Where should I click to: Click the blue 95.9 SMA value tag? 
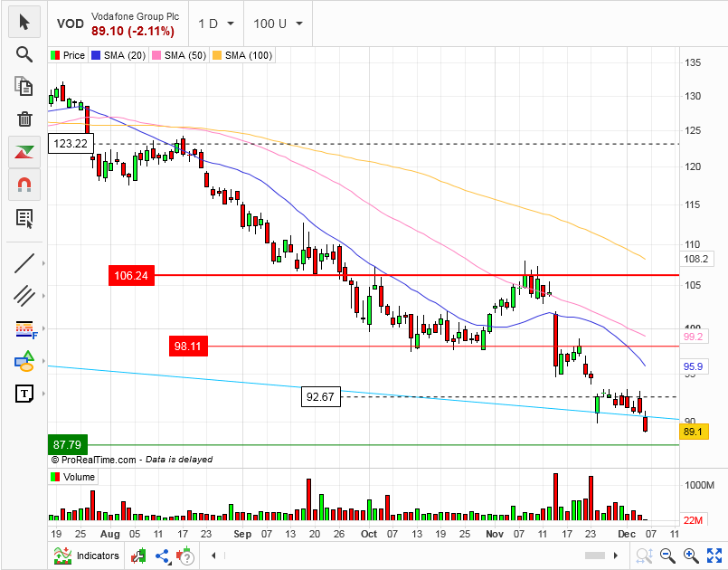coord(694,366)
